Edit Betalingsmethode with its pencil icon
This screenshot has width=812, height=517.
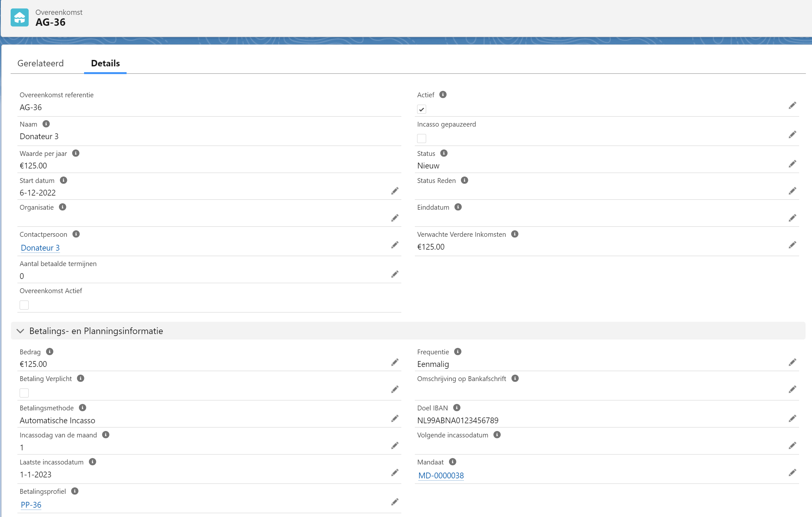pos(395,418)
